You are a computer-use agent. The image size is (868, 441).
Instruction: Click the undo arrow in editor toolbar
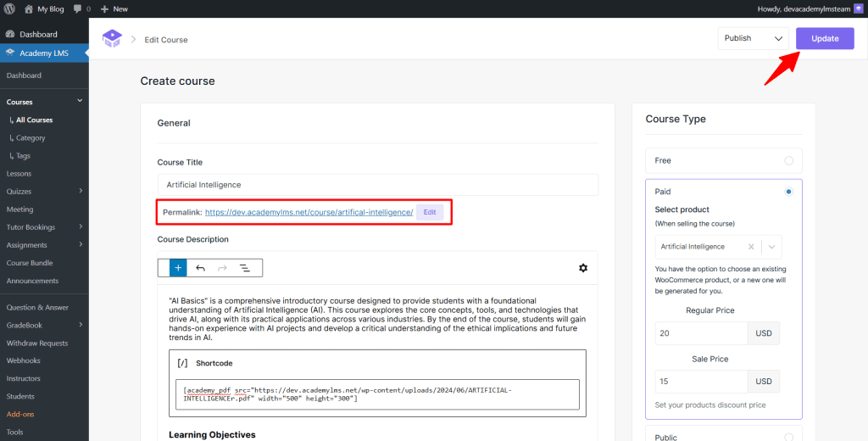(x=200, y=268)
